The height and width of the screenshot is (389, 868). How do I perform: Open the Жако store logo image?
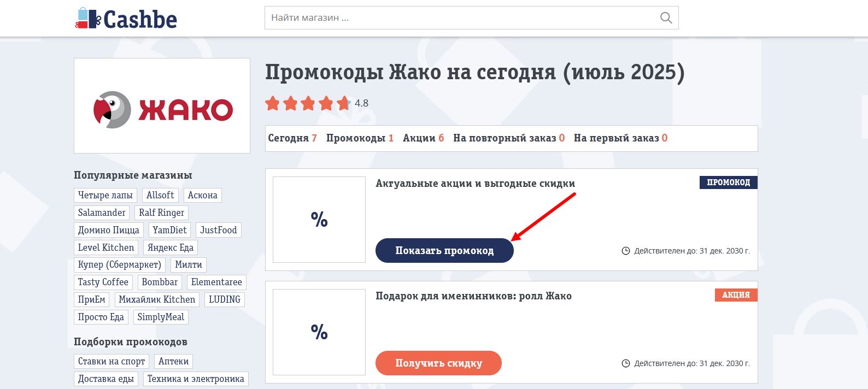[162, 105]
